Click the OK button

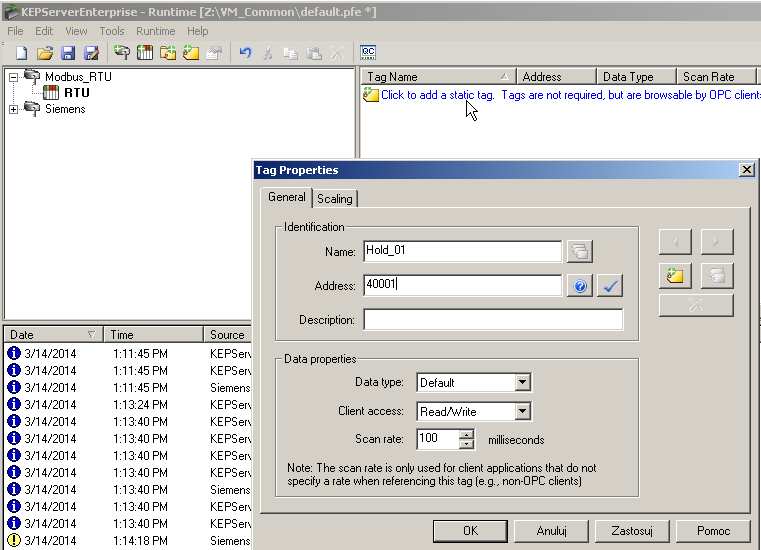pos(470,531)
